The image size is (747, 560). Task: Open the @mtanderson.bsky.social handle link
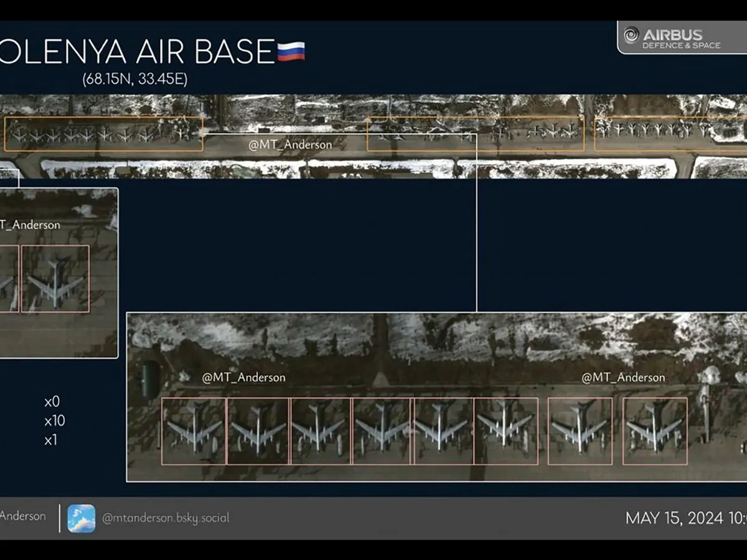click(x=165, y=518)
